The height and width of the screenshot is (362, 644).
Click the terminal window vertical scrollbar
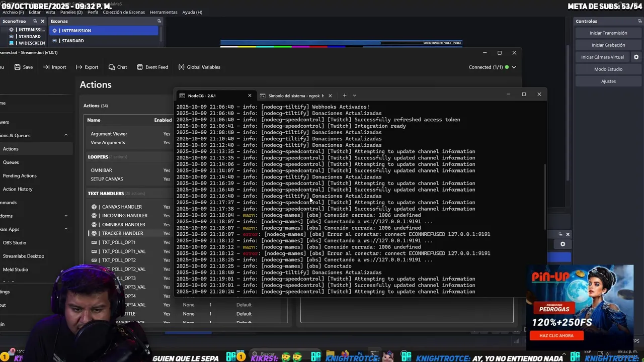click(x=545, y=197)
